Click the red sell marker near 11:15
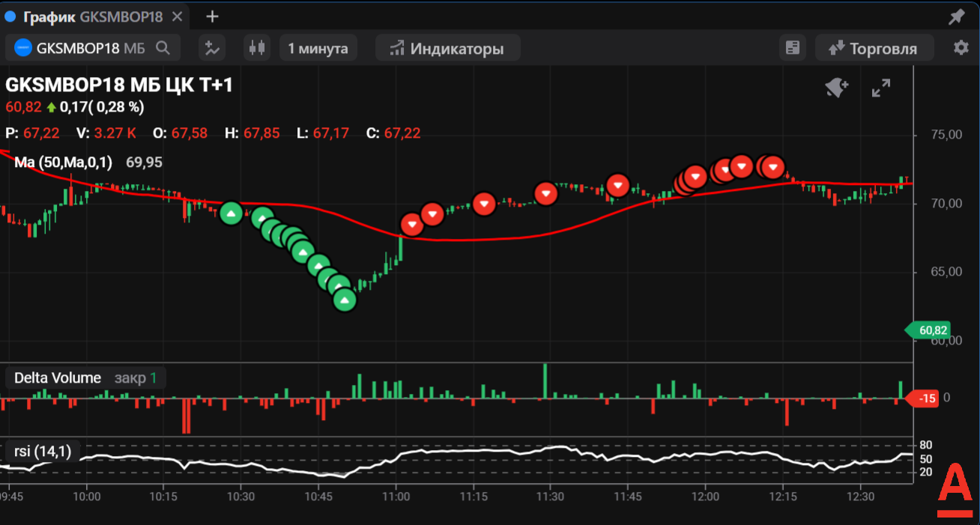This screenshot has height=525, width=980. tap(485, 204)
